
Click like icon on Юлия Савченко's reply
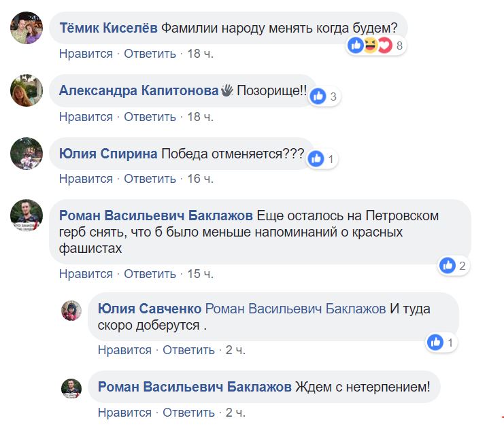pyautogui.click(x=435, y=343)
